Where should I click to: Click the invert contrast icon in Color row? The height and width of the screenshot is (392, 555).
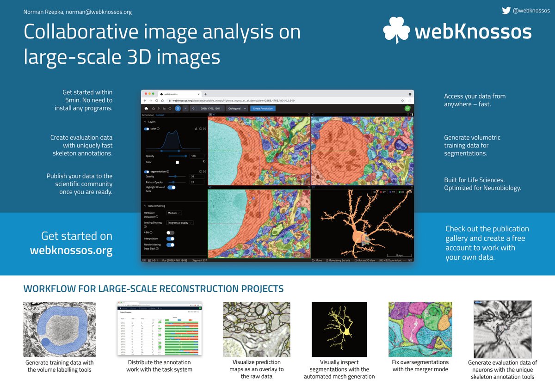point(204,161)
